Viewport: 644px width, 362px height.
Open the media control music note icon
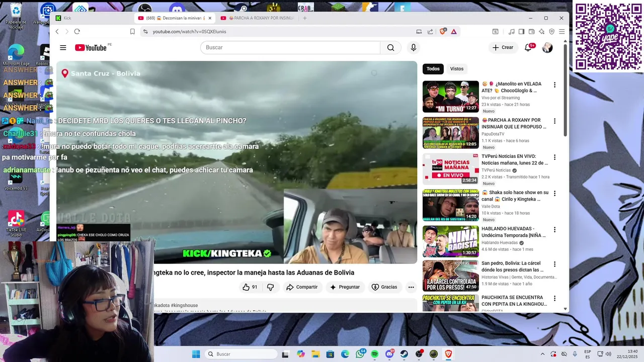[x=512, y=31]
